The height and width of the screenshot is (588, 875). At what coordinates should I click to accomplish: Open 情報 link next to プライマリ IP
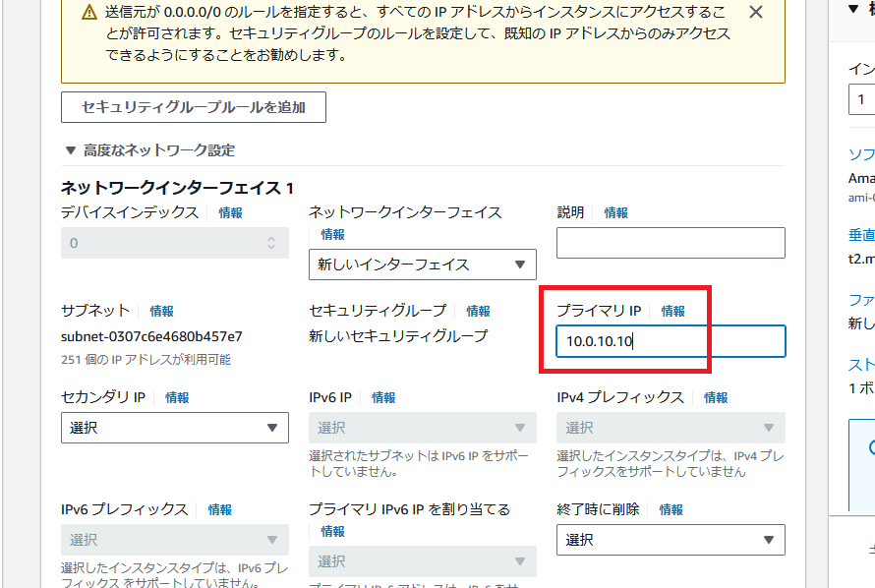click(x=673, y=311)
